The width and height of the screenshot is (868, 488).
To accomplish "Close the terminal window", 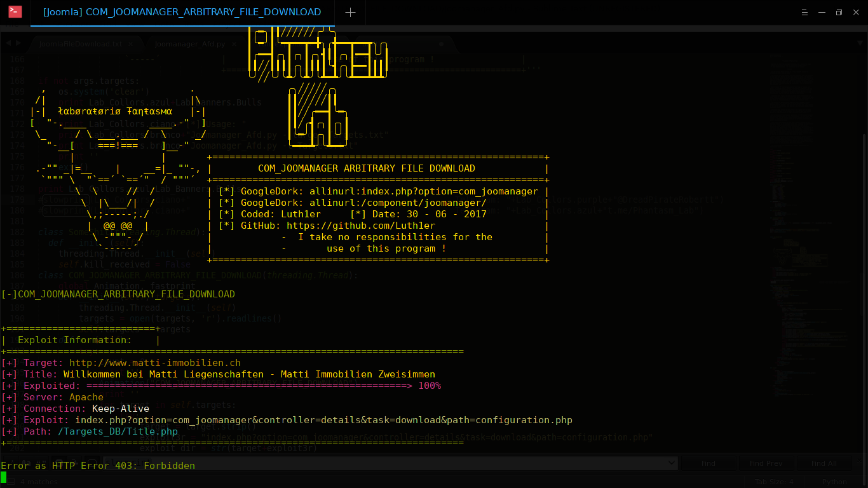I will (855, 12).
